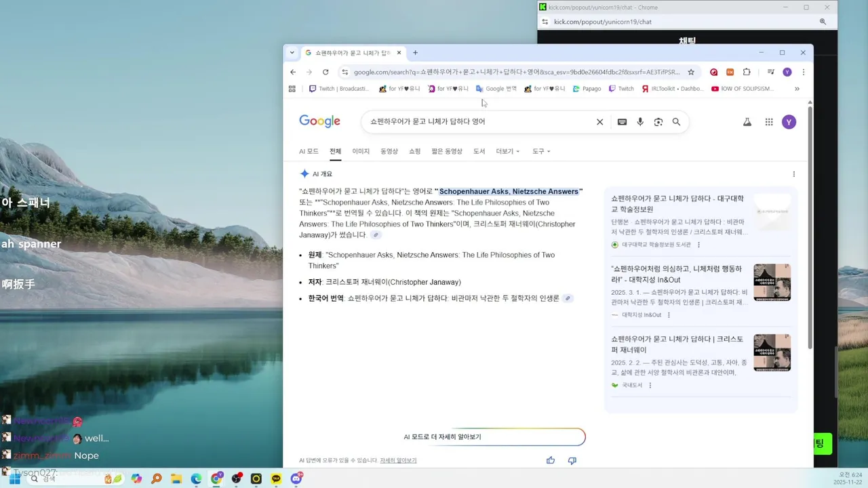The image size is (868, 488).
Task: Submit search with magnifier icon
Action: click(x=676, y=122)
